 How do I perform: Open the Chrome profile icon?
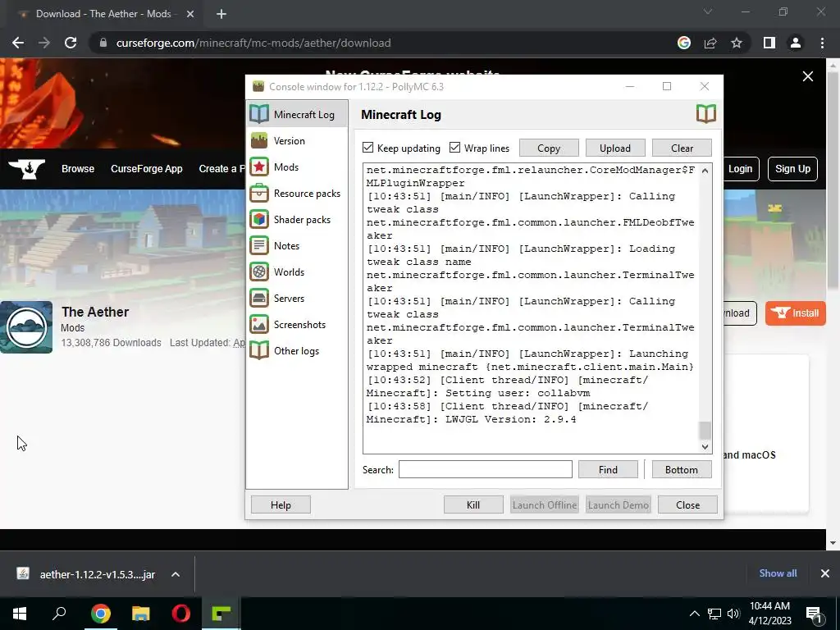pos(796,43)
